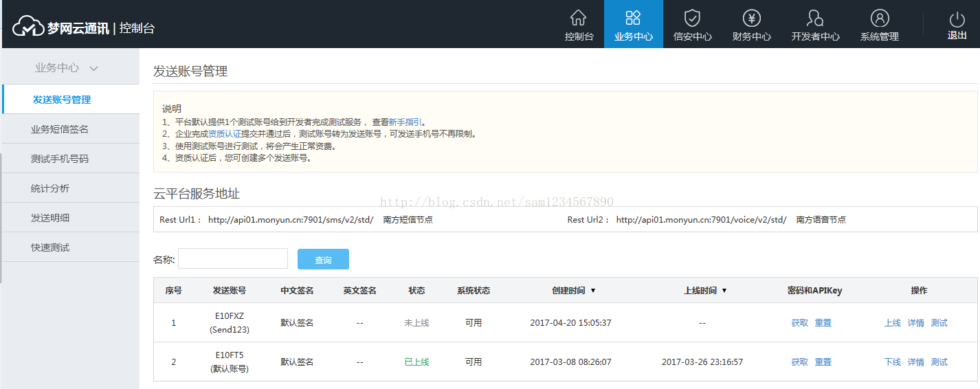The image size is (980, 389).
Task: Open 详情 for account E10FT5
Action: (x=916, y=362)
